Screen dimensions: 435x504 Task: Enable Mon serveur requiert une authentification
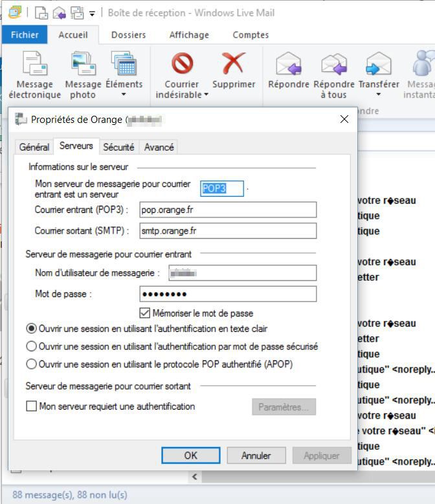(31, 406)
